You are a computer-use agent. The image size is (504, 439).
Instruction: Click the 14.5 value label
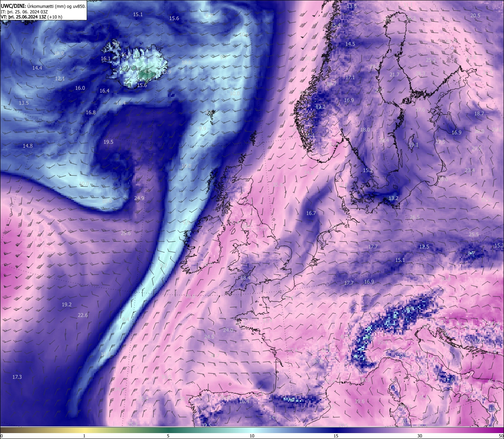click(x=350, y=44)
